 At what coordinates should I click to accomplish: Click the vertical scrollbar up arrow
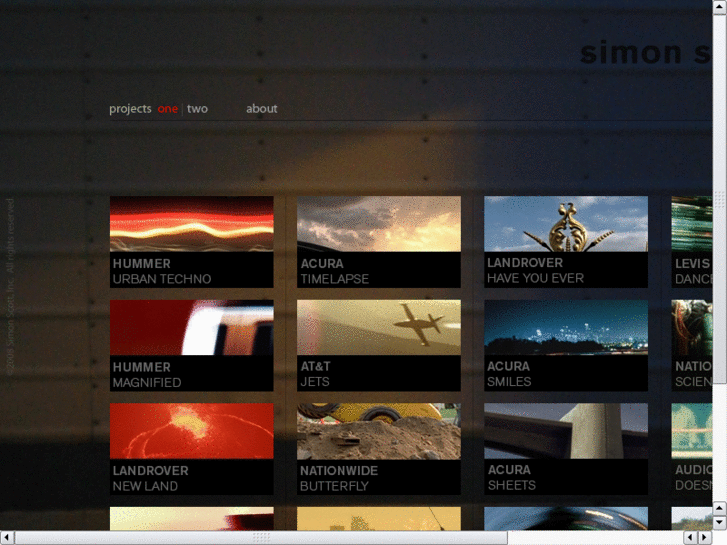720,7
